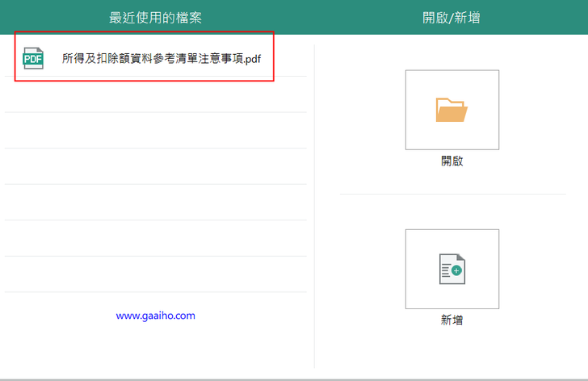Click the orange folder icon to open

451,110
